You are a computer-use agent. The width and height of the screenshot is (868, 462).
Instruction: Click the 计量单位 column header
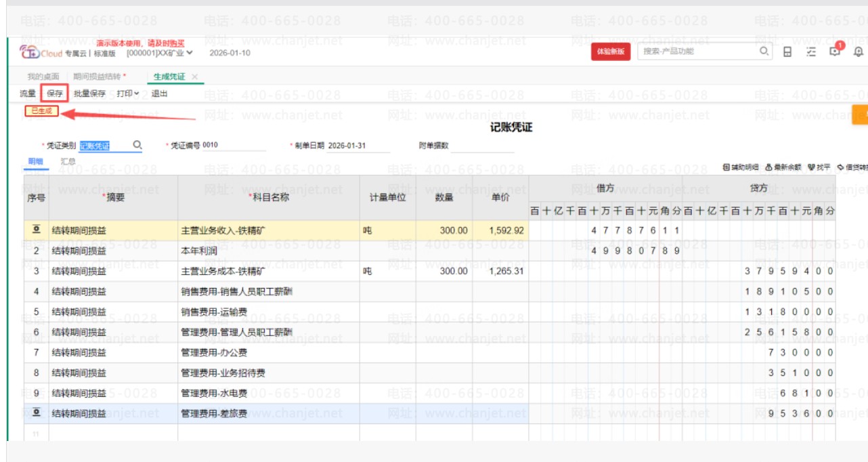point(388,197)
